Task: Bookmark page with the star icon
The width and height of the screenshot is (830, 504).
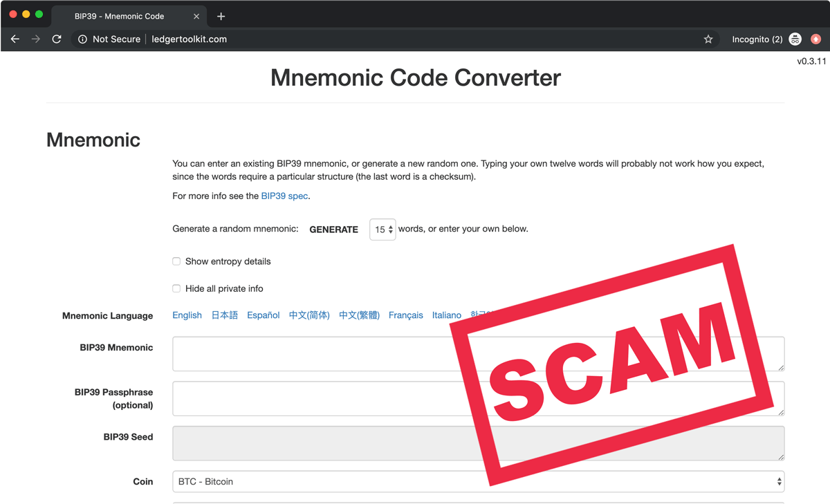Action: pos(708,39)
